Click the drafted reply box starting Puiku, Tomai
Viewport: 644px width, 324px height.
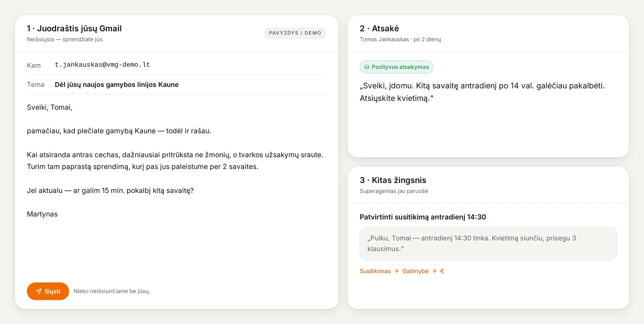click(488, 243)
